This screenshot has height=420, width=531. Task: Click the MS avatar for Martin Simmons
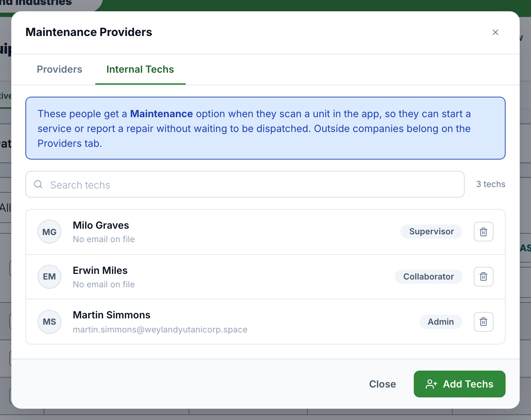[x=49, y=322]
